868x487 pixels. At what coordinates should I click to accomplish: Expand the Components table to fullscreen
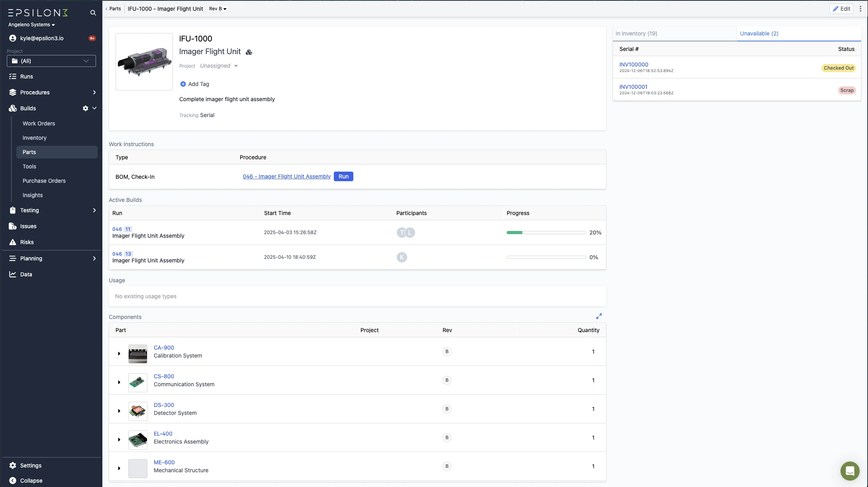coord(599,316)
